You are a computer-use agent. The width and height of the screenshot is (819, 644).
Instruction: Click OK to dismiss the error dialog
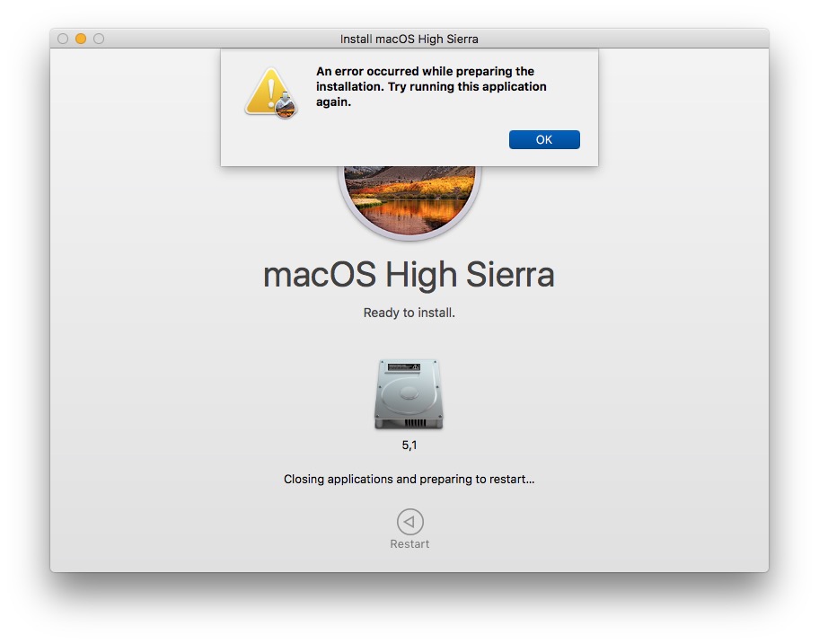543,139
